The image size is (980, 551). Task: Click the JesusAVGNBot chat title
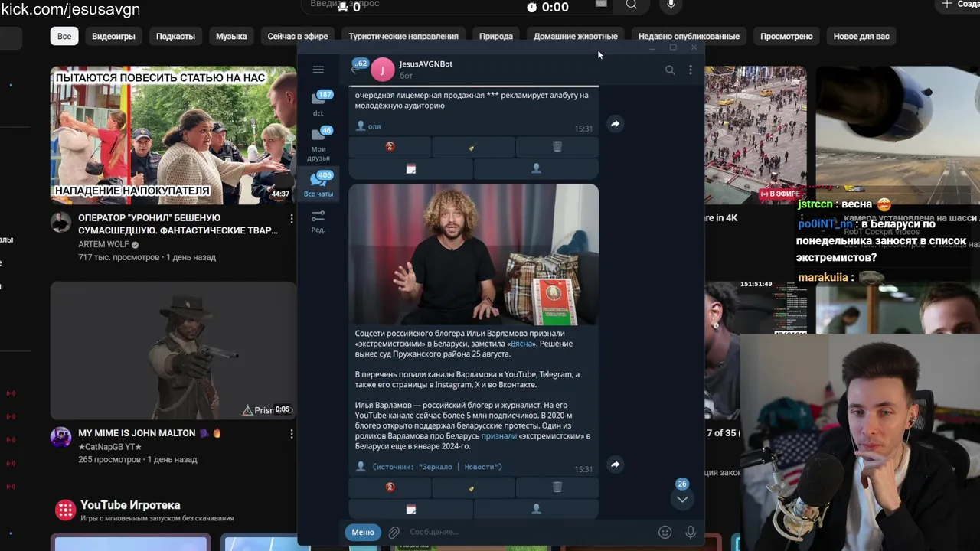pos(426,64)
